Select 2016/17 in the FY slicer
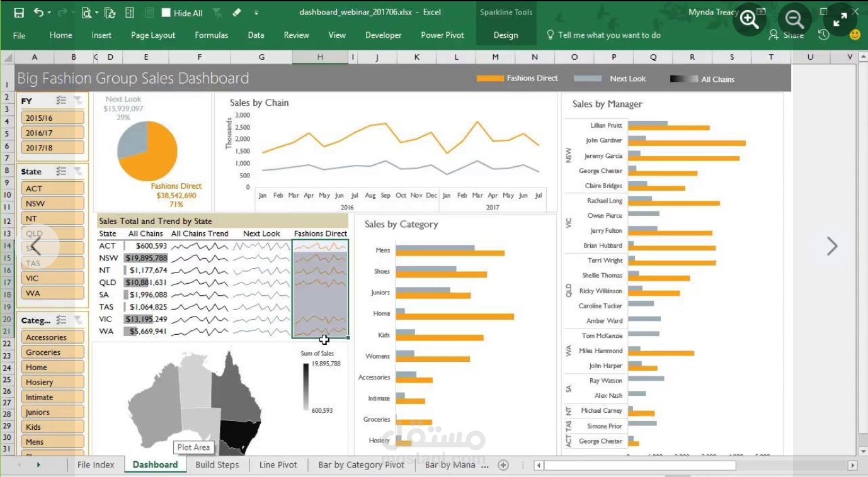Viewport: 868px width, 477px height. click(52, 133)
